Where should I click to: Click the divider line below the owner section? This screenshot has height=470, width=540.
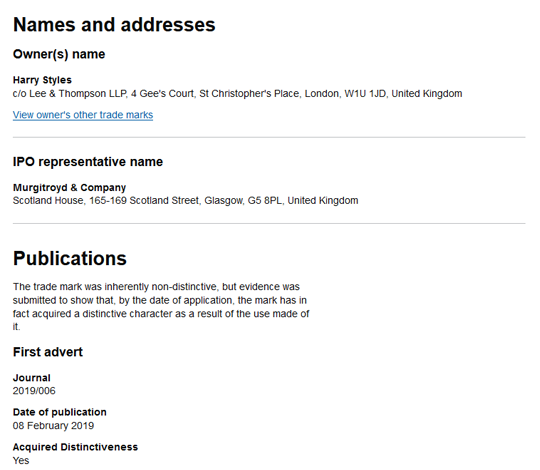point(269,137)
